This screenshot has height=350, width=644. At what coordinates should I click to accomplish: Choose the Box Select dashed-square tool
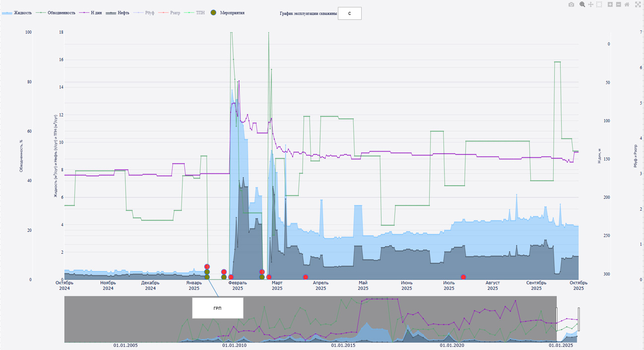point(599,4)
